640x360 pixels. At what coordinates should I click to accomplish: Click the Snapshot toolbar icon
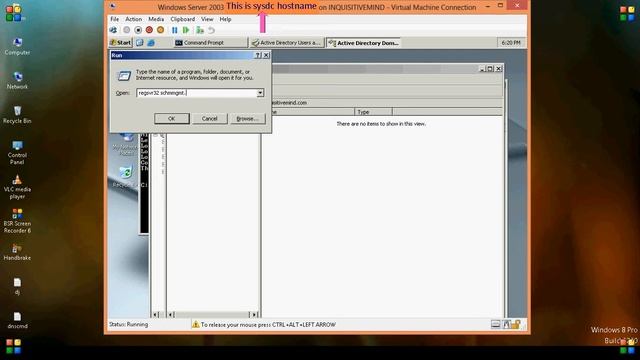[200, 30]
